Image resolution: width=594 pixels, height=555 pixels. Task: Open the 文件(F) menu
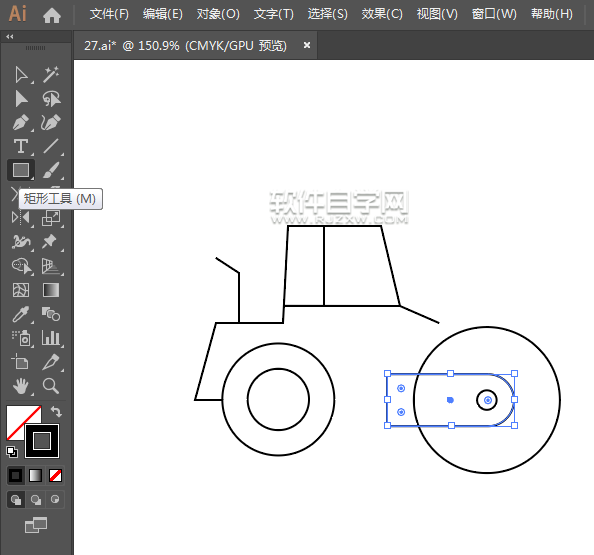point(109,14)
